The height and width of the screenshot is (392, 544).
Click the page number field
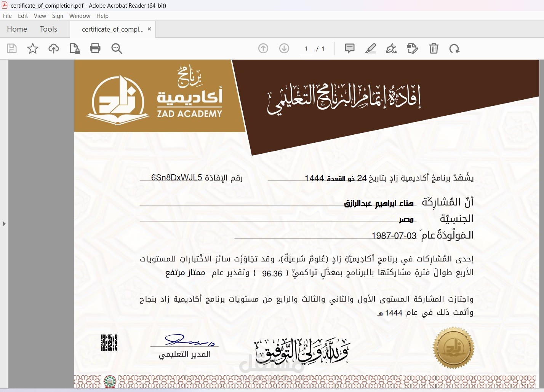click(x=306, y=49)
